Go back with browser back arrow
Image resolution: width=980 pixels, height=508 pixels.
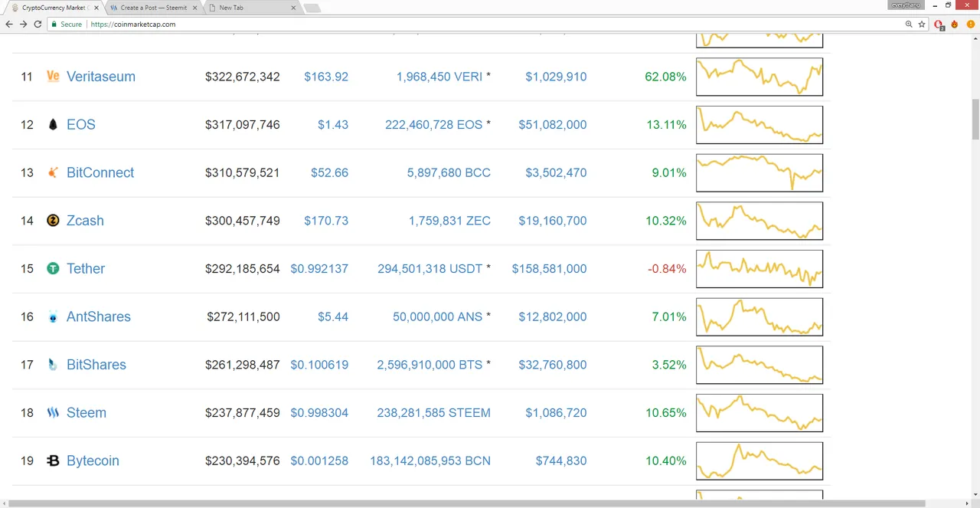(9, 25)
